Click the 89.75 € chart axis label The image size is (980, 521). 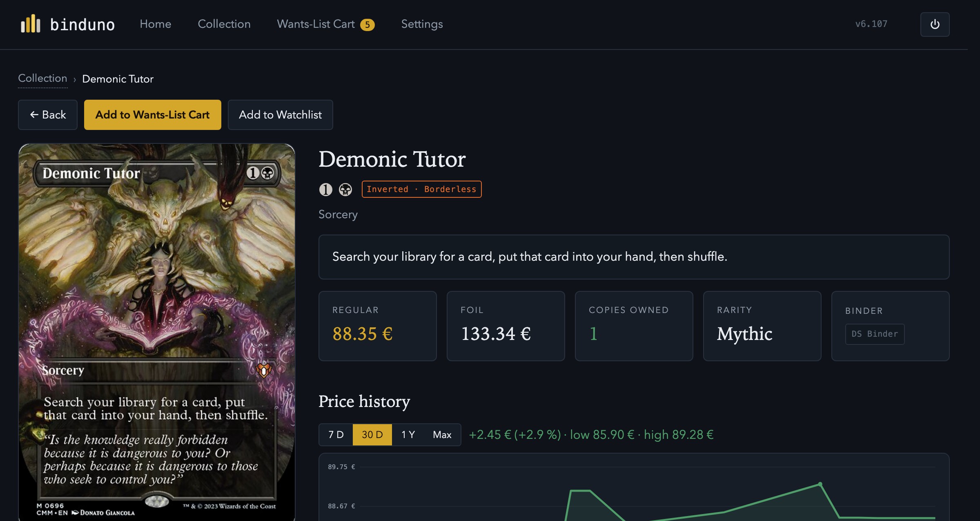(341, 467)
